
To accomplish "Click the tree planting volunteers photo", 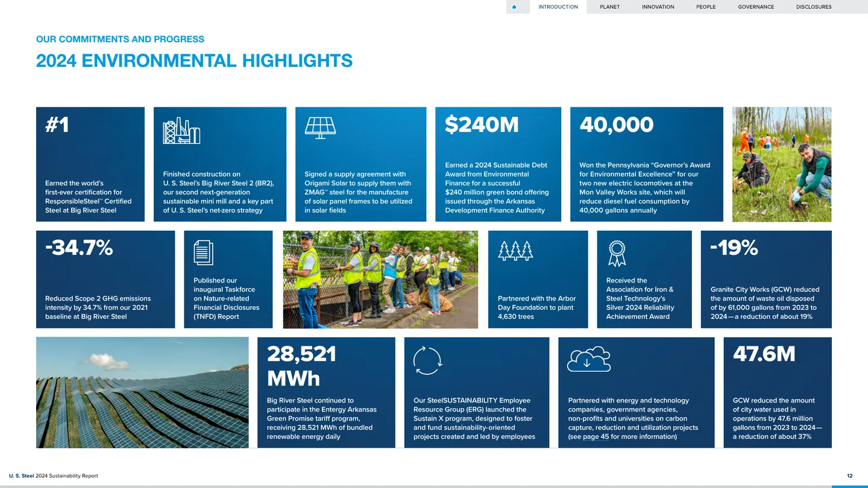I will (782, 164).
